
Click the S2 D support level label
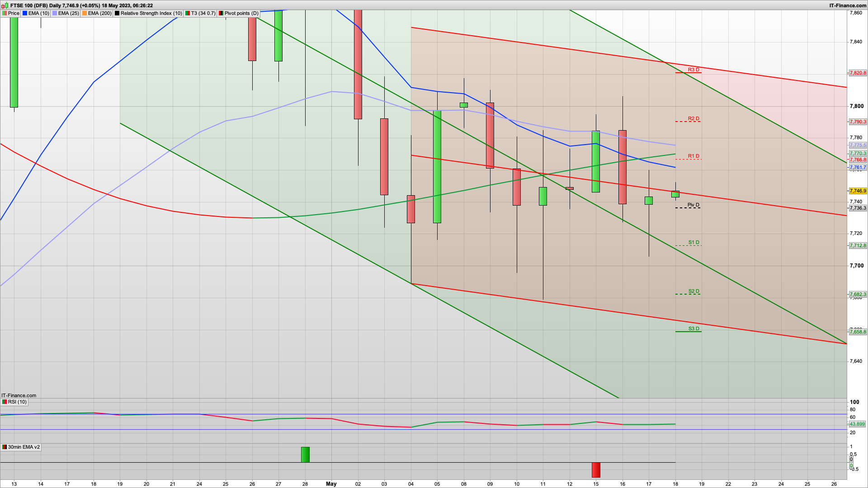coord(693,291)
